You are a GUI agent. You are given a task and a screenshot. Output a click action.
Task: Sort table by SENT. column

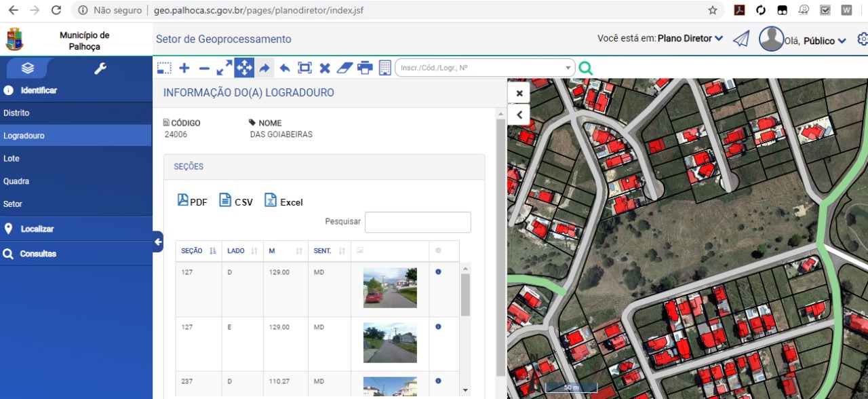pos(330,251)
